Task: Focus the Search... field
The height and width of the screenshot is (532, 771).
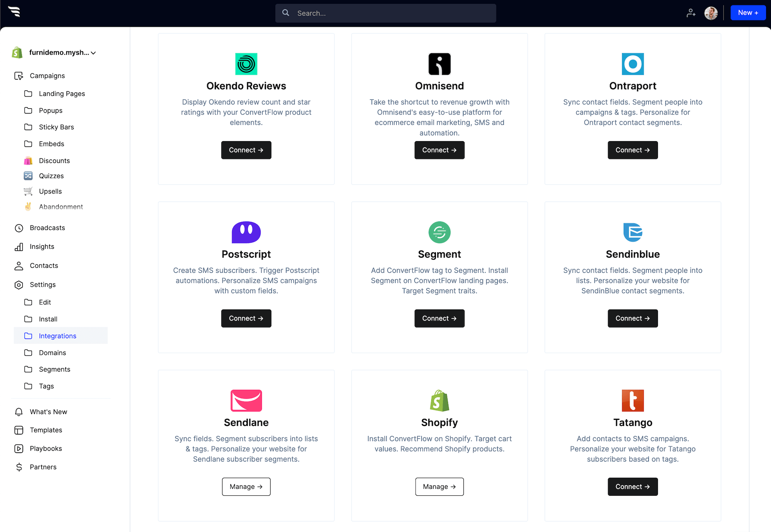Action: 385,13
